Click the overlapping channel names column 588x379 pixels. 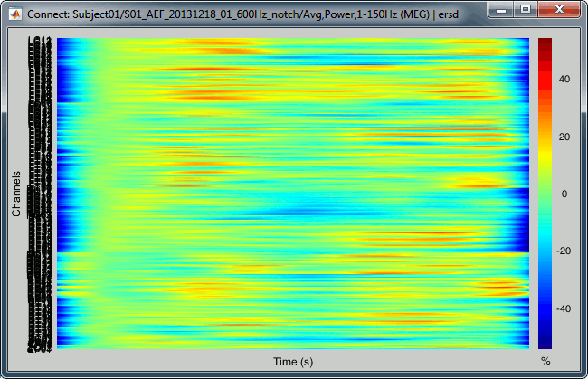click(41, 193)
